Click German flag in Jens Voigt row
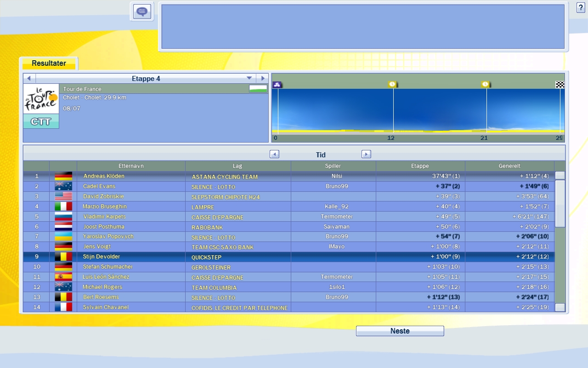The width and height of the screenshot is (588, 368). pyautogui.click(x=63, y=247)
